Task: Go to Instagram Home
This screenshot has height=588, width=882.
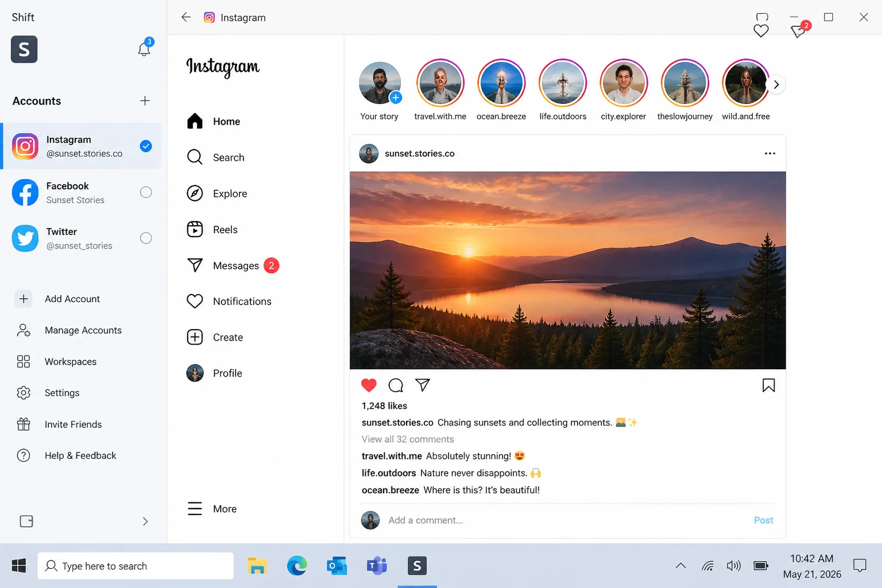Action: [x=214, y=122]
